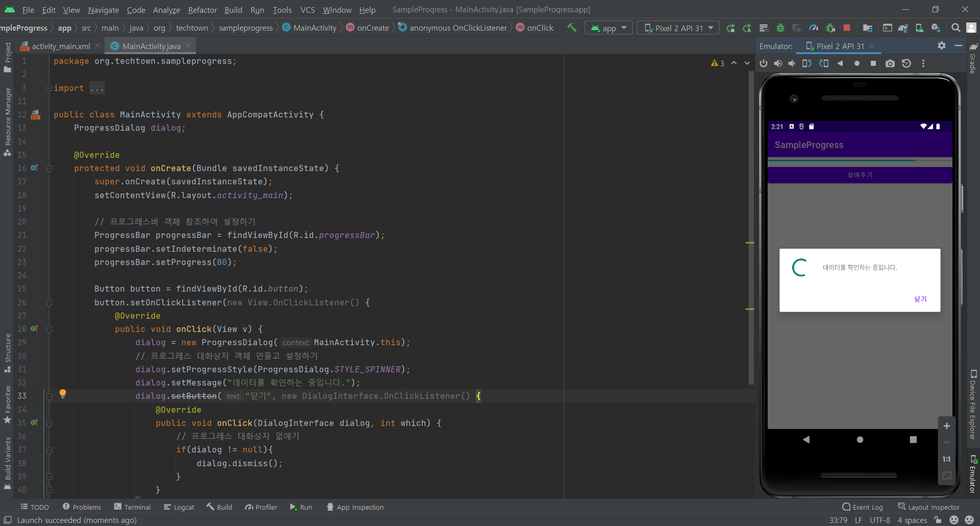980x526 pixels.
Task: Open the Event Log
Action: pos(862,507)
